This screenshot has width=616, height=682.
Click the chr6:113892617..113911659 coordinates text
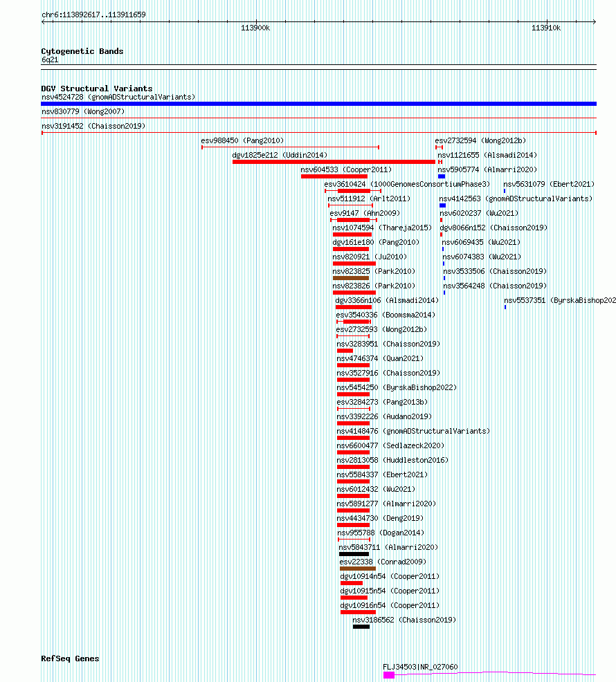pyautogui.click(x=93, y=15)
